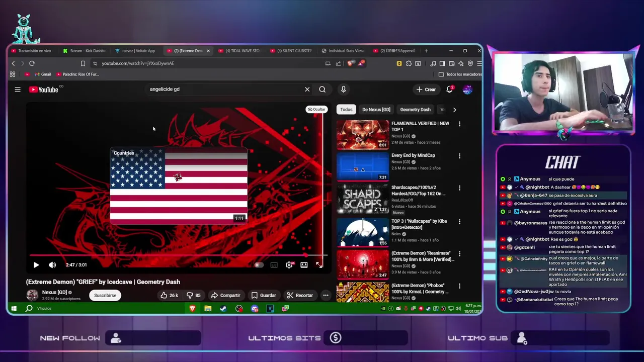This screenshot has height=362, width=644.
Task: Clear the search text with the X
Action: (x=307, y=89)
